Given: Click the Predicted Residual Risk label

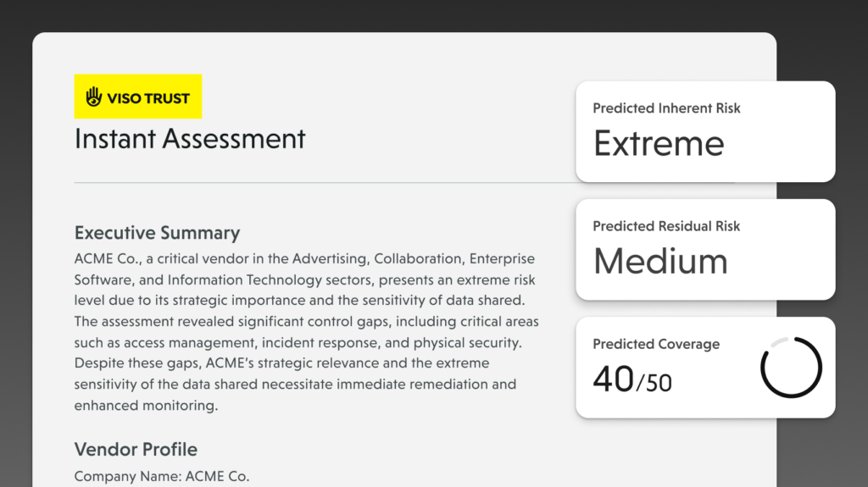Looking at the screenshot, I should coord(666,226).
